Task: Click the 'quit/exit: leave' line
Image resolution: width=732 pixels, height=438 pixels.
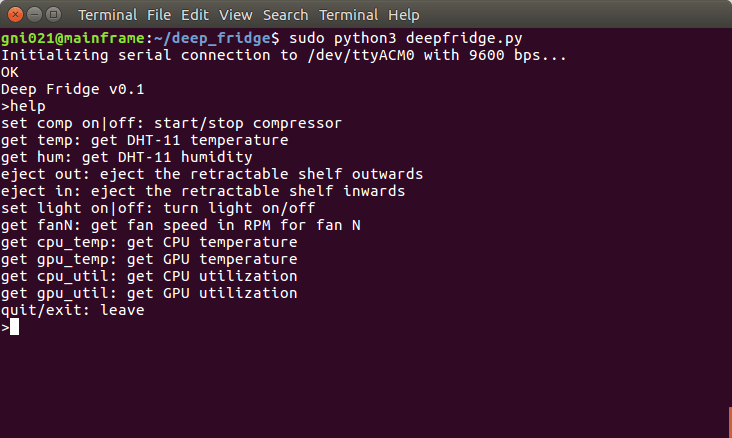Action: click(73, 310)
